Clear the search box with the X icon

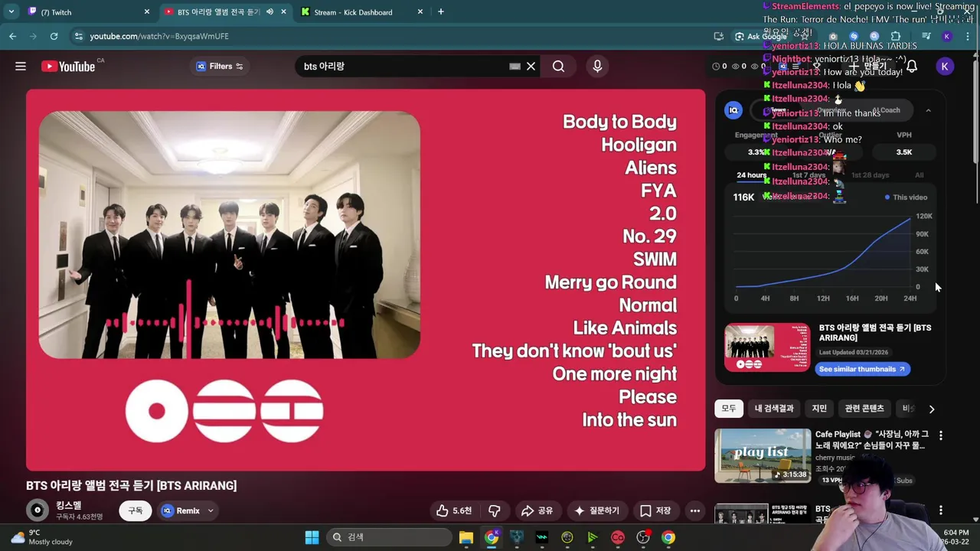click(531, 67)
